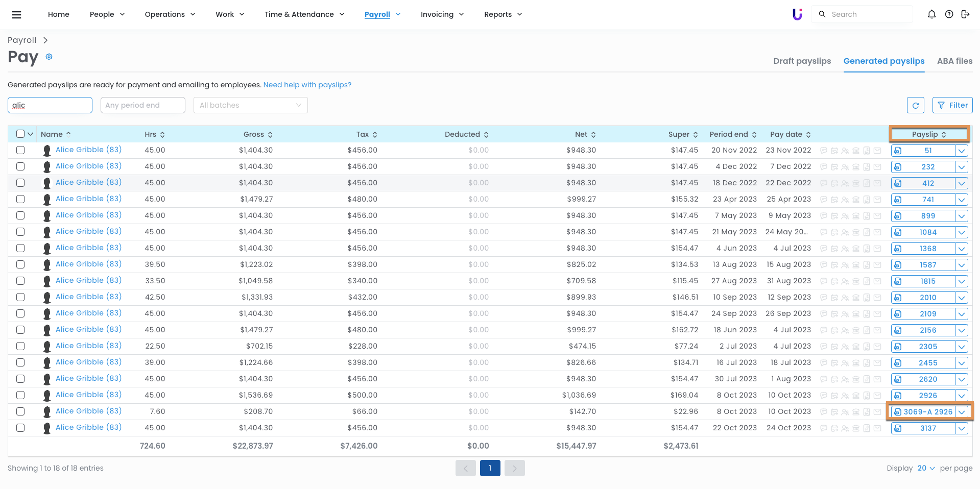Image resolution: width=980 pixels, height=489 pixels.
Task: Expand dropdown arrow for payslip 232
Action: 962,167
